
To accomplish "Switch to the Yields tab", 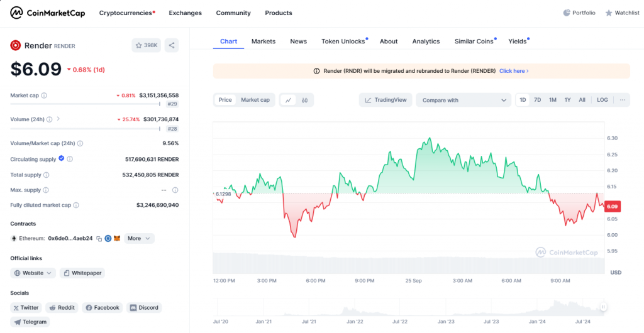I will pos(518,41).
